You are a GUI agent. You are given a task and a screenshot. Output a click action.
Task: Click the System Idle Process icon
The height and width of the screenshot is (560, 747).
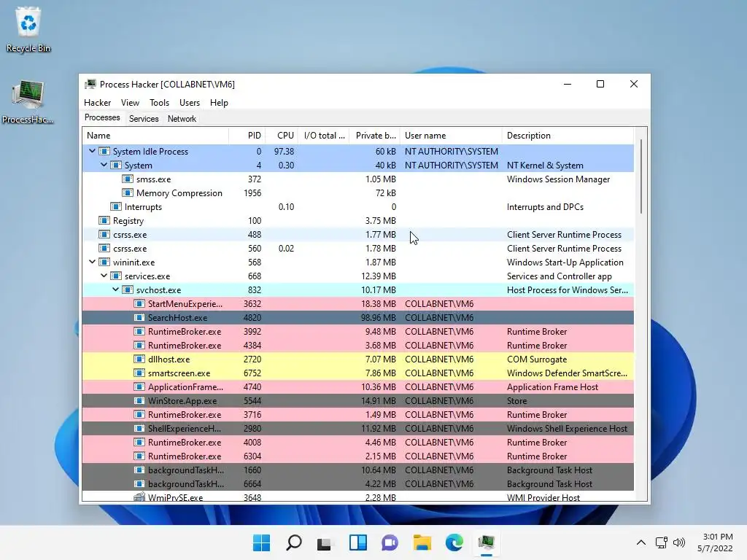[x=104, y=152]
